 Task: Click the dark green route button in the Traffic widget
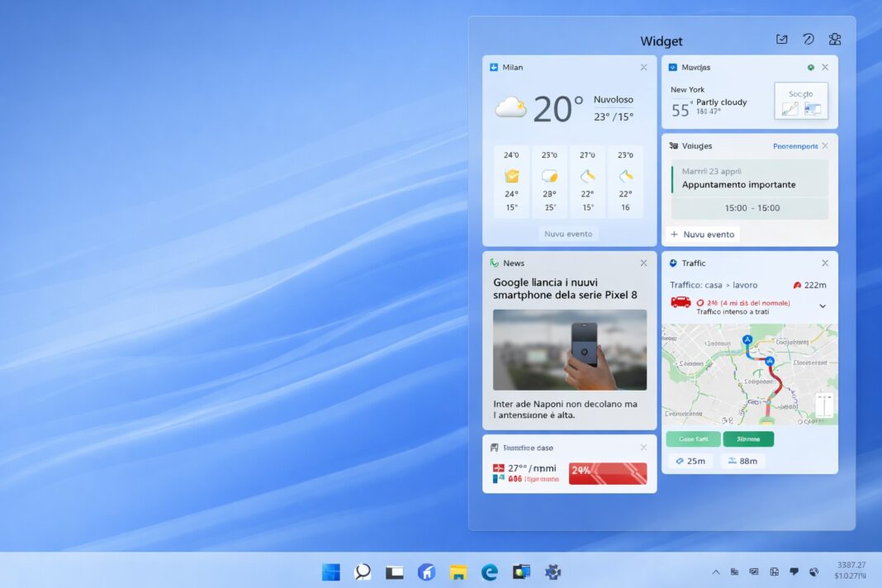pyautogui.click(x=748, y=439)
